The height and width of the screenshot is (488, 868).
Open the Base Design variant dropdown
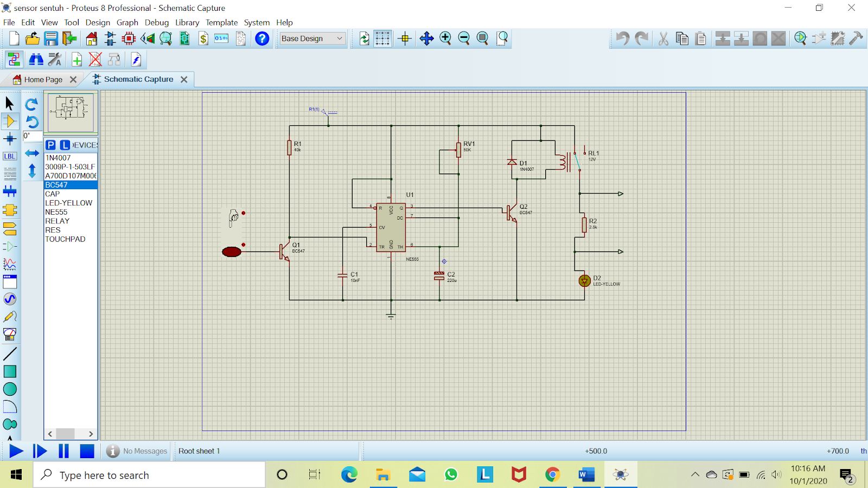[x=312, y=38]
